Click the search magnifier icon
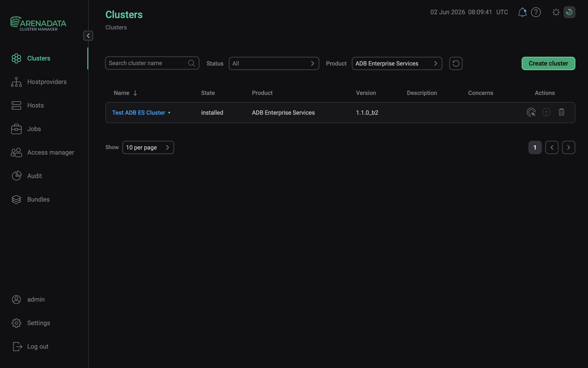588x368 pixels. pyautogui.click(x=192, y=63)
